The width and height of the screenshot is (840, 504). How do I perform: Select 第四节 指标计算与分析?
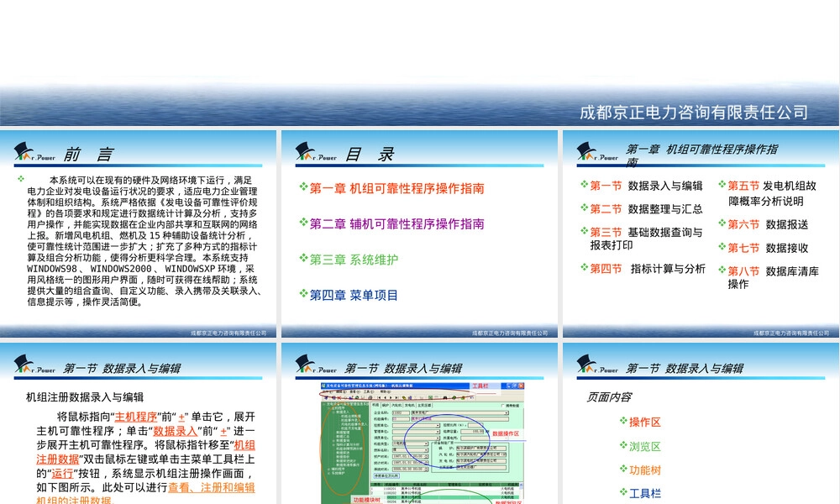point(648,268)
